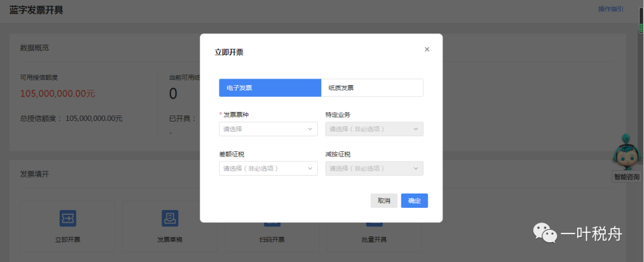Open the 智能咨询 assistant robot

point(626,152)
